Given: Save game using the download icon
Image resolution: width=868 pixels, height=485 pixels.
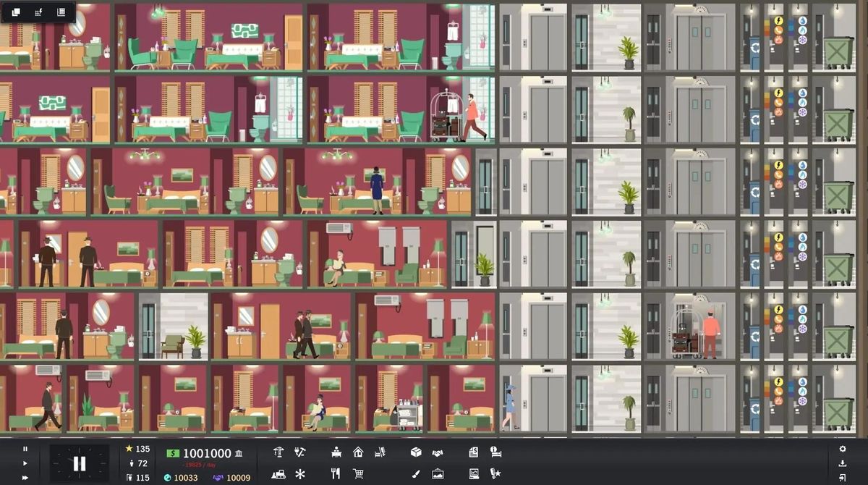Looking at the screenshot, I should click(x=843, y=464).
